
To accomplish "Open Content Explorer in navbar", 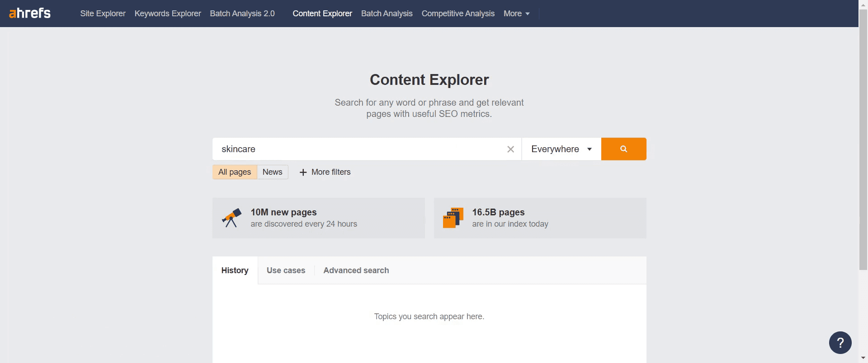I will [322, 14].
